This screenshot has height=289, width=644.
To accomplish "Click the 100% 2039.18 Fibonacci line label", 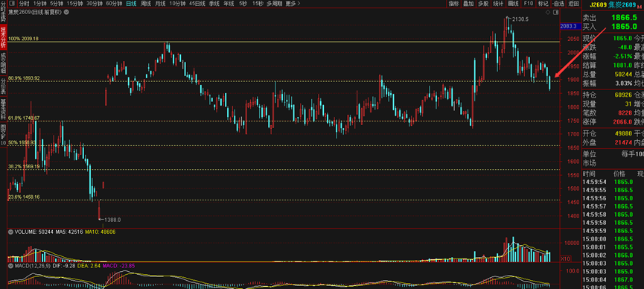I will (23, 39).
